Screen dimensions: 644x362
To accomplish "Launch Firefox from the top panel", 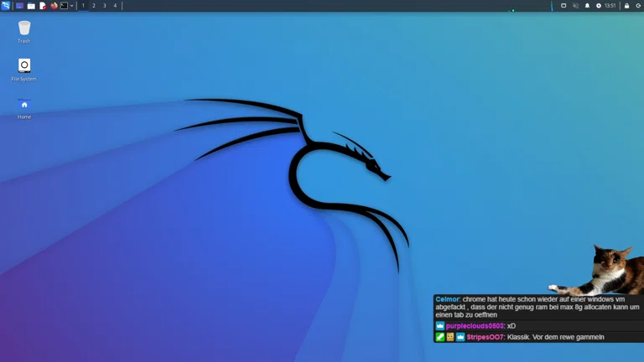I will pyautogui.click(x=54, y=6).
